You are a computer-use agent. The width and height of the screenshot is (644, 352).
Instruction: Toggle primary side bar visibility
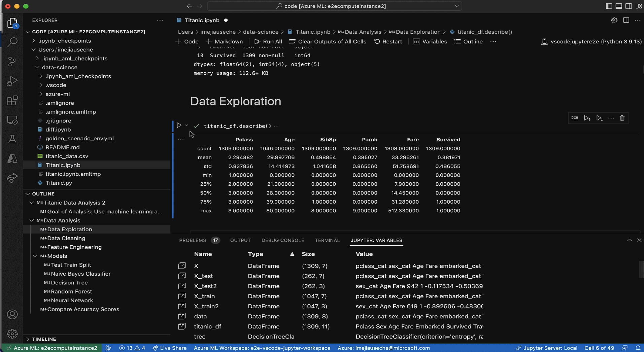click(609, 6)
